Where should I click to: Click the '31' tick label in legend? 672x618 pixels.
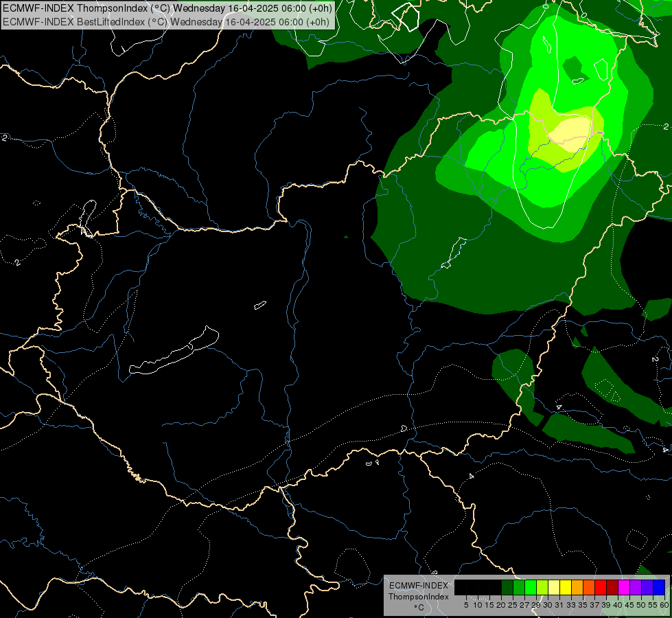coord(559,605)
